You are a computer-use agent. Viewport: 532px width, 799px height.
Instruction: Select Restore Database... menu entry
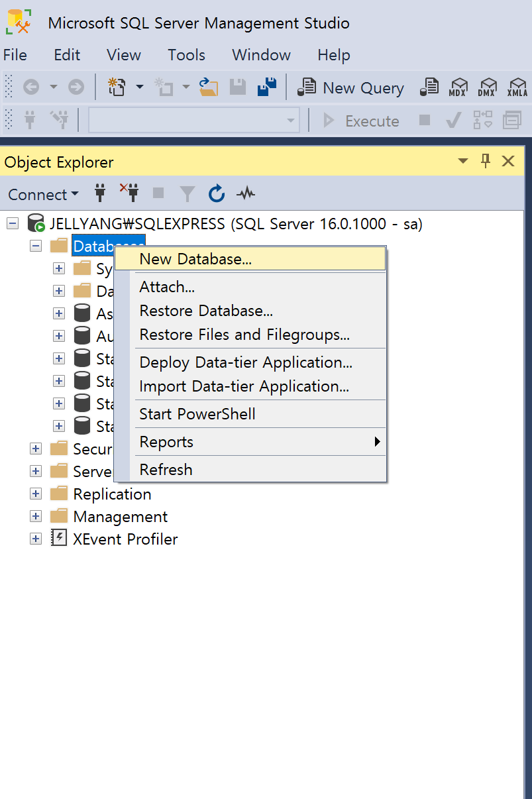[x=250, y=311]
